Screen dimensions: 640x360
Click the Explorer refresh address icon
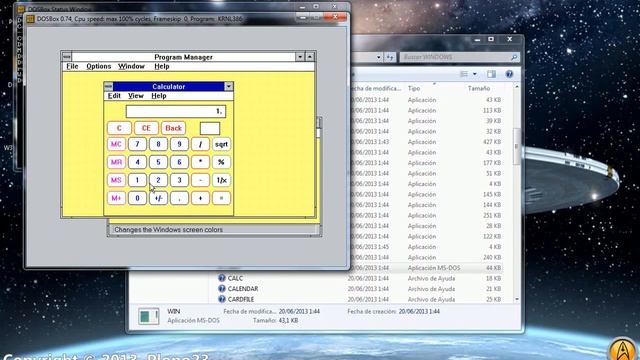pos(390,57)
